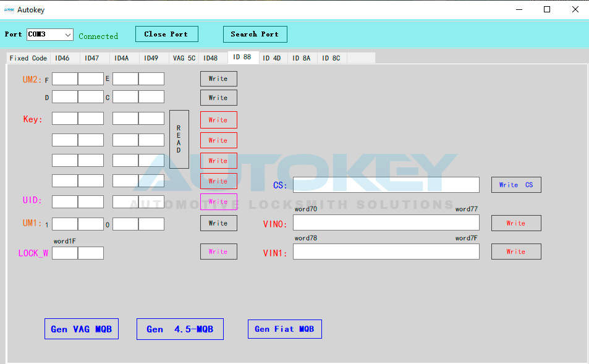
Task: Click Write for the UM2 D/C row
Action: click(219, 98)
